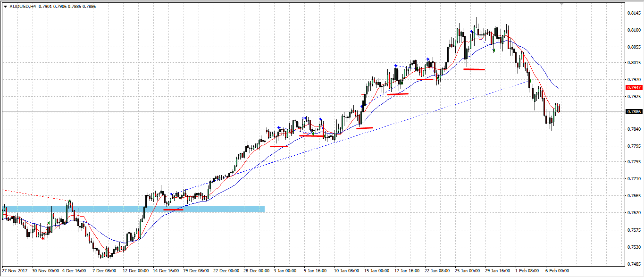Click the 0.7665 price scale label
Viewport: 644px width, 277px height.
[x=635, y=195]
